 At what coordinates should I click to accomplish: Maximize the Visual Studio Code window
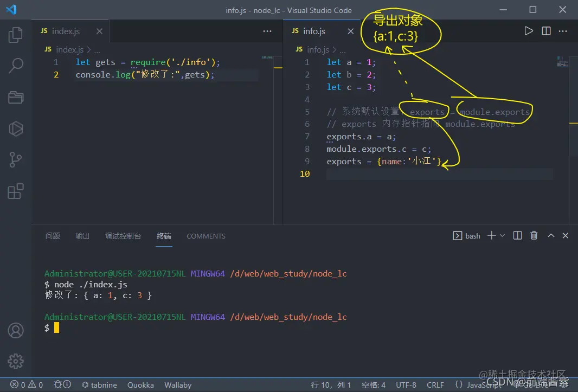click(532, 10)
